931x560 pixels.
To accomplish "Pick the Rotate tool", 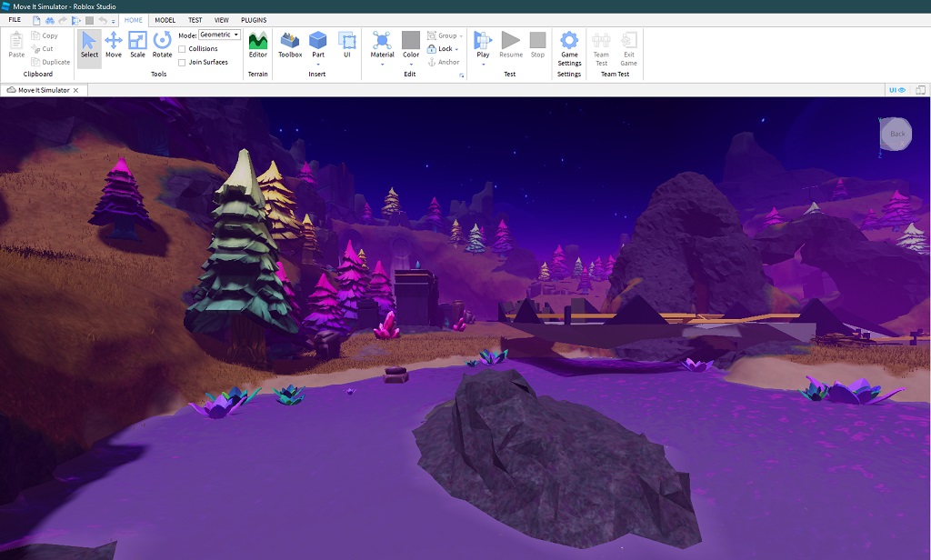I will coord(162,45).
